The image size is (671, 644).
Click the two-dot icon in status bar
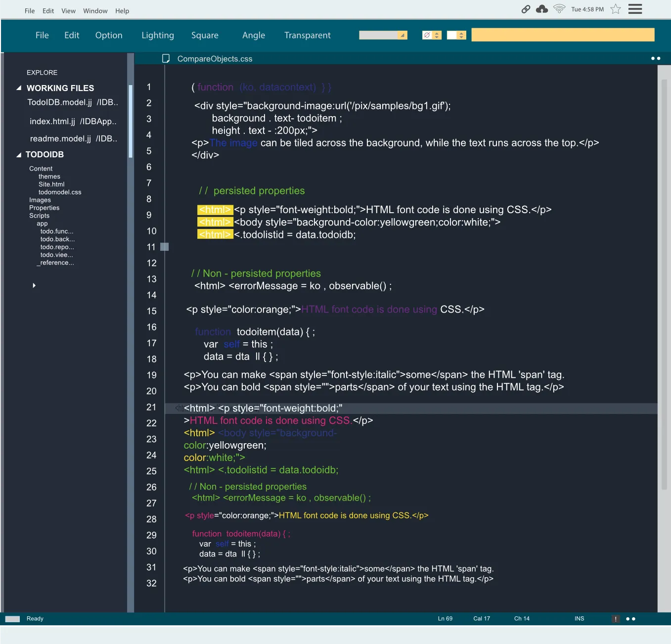point(630,619)
